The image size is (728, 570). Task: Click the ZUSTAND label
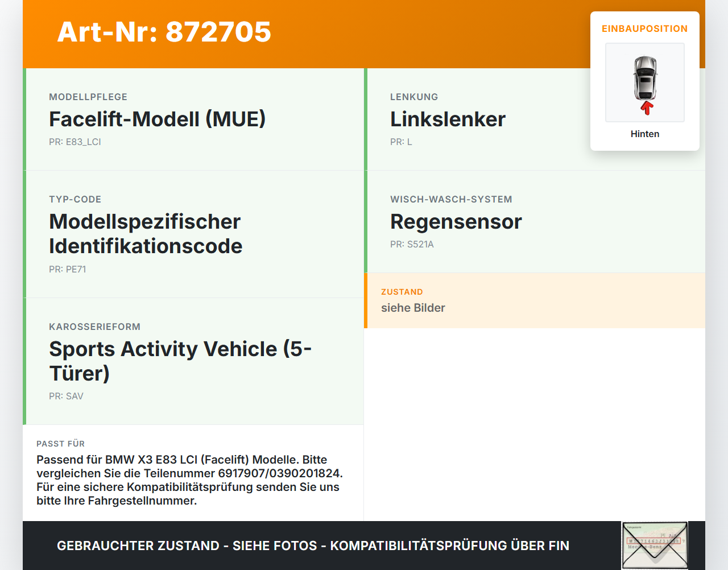(x=402, y=292)
